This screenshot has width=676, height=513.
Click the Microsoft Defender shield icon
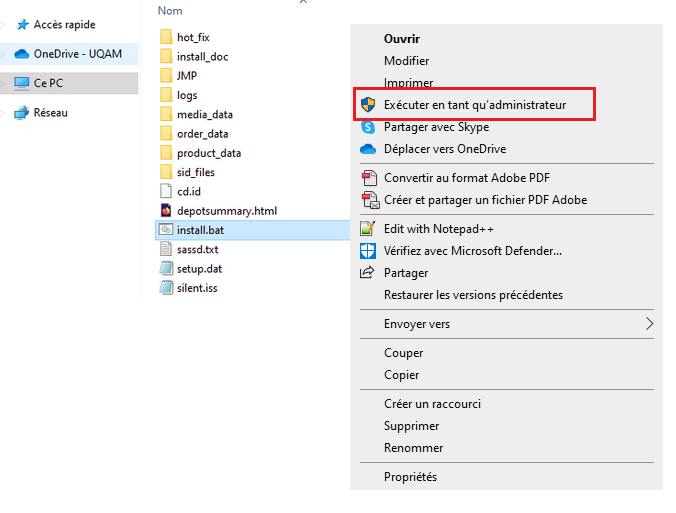tap(367, 251)
